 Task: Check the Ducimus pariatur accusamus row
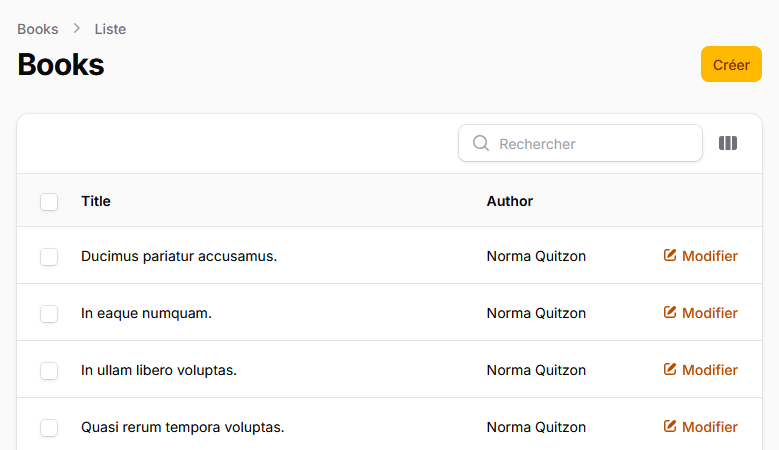coord(49,257)
